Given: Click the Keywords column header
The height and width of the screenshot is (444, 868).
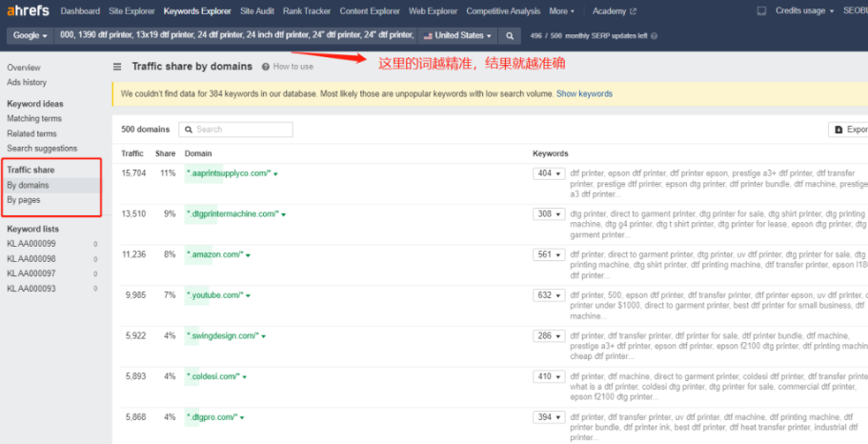Looking at the screenshot, I should pyautogui.click(x=551, y=153).
